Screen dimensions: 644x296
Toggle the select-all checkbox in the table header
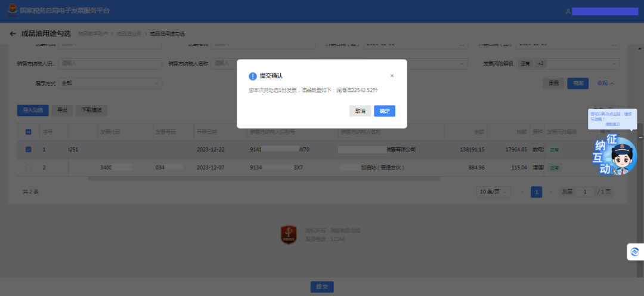29,132
